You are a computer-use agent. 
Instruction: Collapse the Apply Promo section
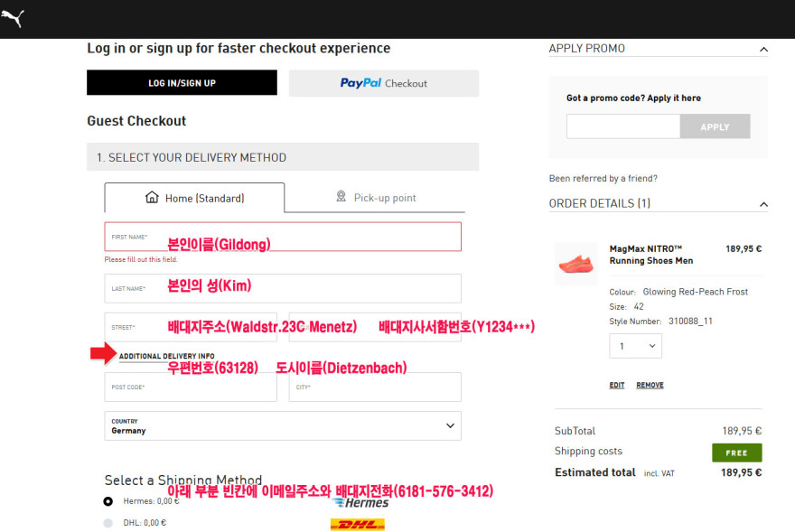pos(763,49)
